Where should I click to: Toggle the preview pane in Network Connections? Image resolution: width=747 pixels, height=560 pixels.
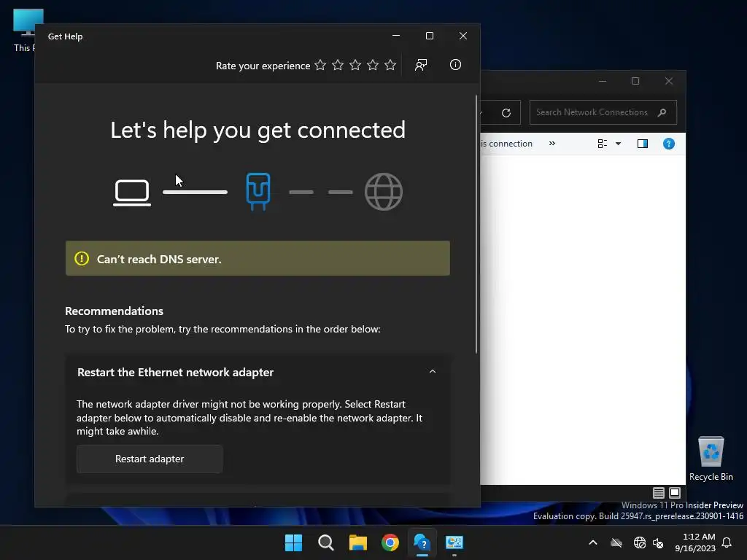click(x=643, y=144)
